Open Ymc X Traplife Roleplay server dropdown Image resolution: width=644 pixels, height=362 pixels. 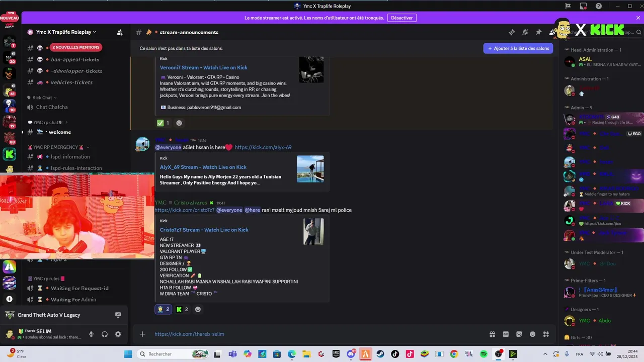tap(66, 32)
